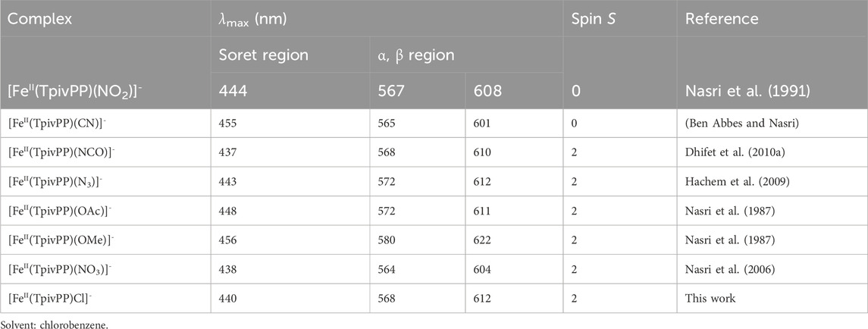Select the Complex column header
868x329 pixels.
pos(40,19)
